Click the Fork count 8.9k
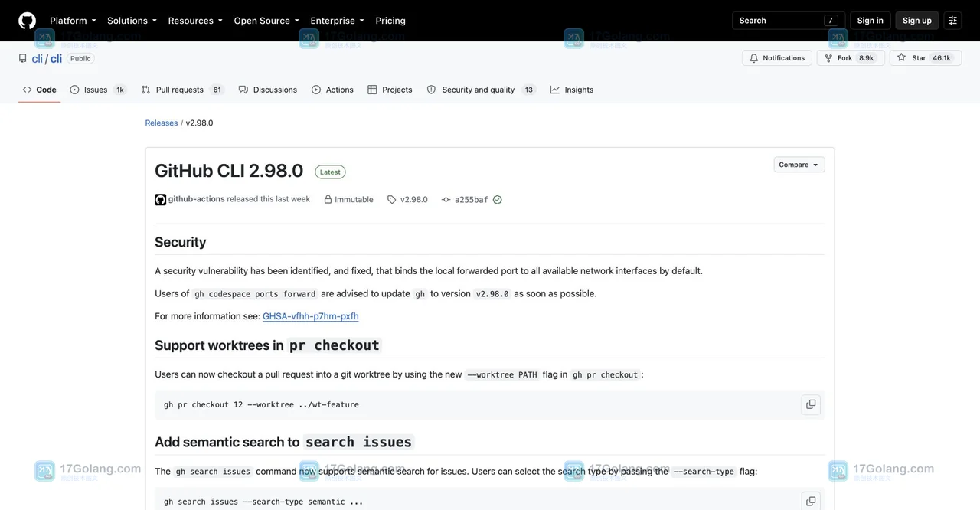The height and width of the screenshot is (510, 980). [867, 58]
